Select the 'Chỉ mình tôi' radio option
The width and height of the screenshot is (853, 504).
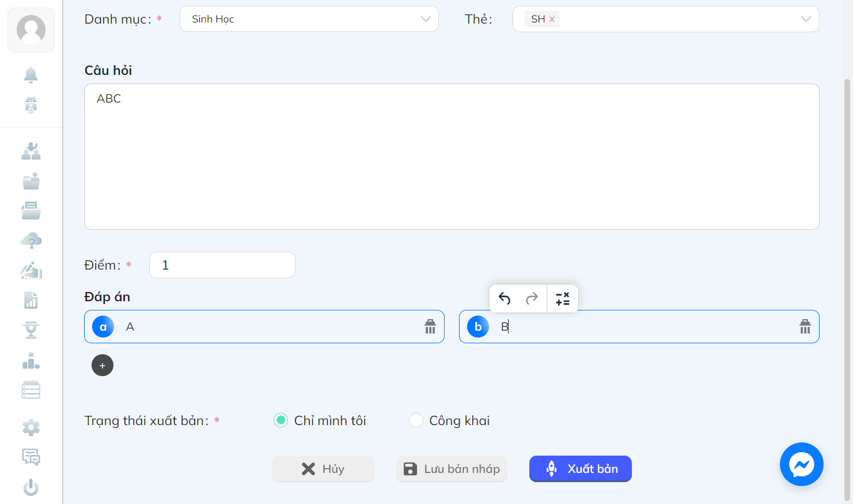pyautogui.click(x=280, y=420)
